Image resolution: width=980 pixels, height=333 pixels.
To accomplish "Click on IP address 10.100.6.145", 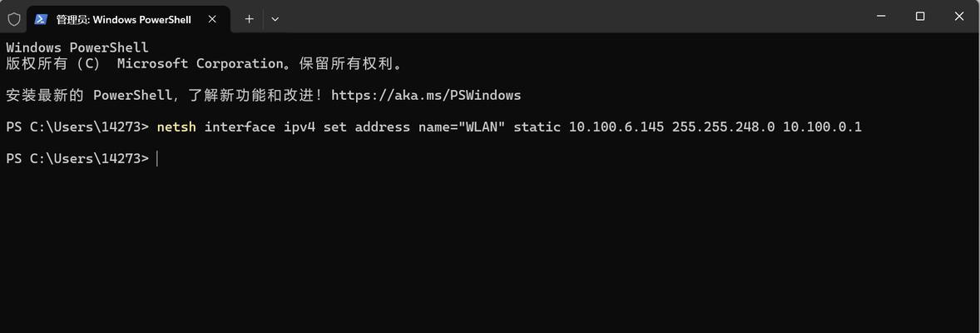I will pyautogui.click(x=616, y=127).
